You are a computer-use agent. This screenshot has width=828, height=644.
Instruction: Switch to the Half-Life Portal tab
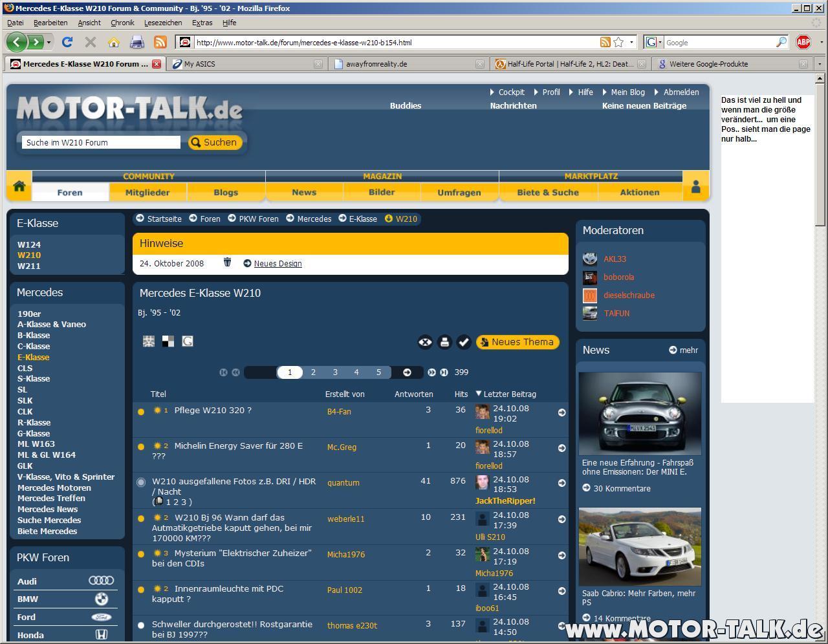pos(569,64)
